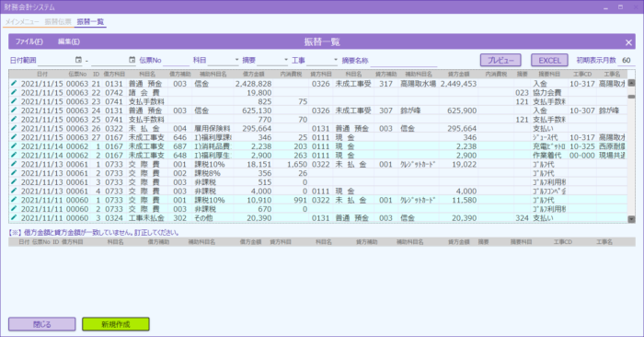Image resolution: width=644 pixels, height=337 pixels.
Task: Close the 振替一覧 panel with X
Action: click(x=628, y=42)
